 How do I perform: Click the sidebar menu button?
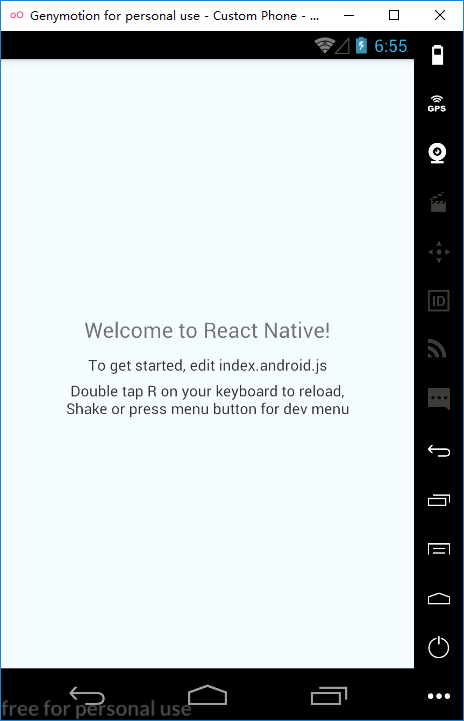pyautogui.click(x=439, y=549)
